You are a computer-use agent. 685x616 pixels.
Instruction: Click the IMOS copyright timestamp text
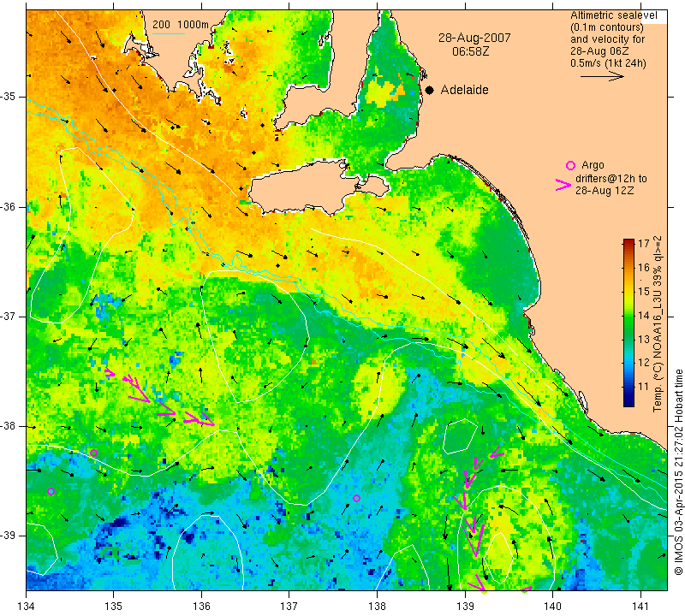click(x=678, y=471)
